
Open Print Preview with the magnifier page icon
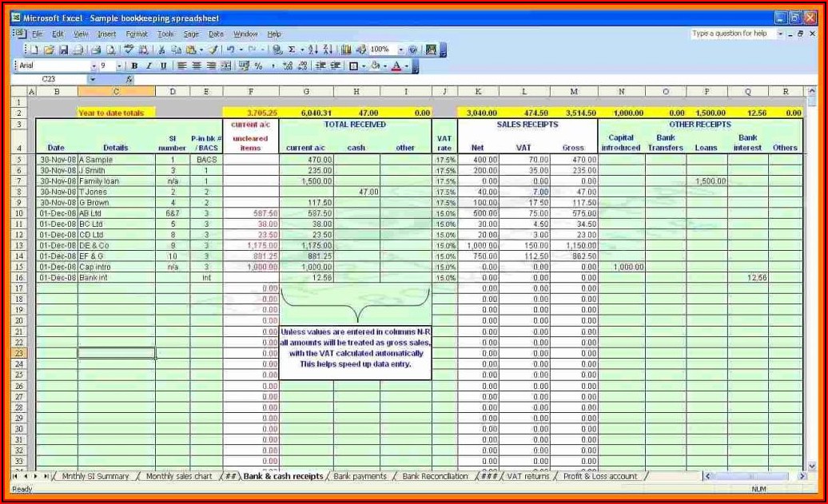tap(111, 50)
